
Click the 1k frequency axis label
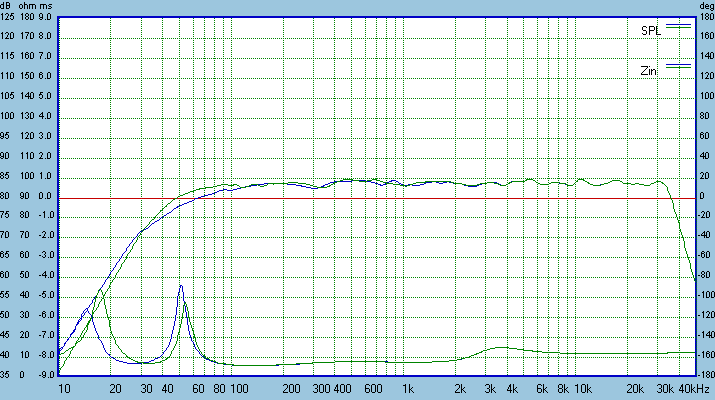click(x=407, y=389)
